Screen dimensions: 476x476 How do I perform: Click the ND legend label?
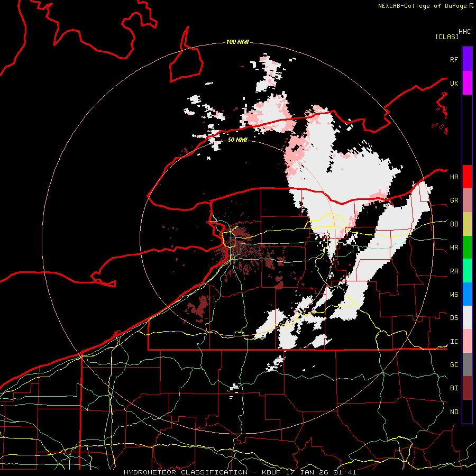[x=454, y=412]
